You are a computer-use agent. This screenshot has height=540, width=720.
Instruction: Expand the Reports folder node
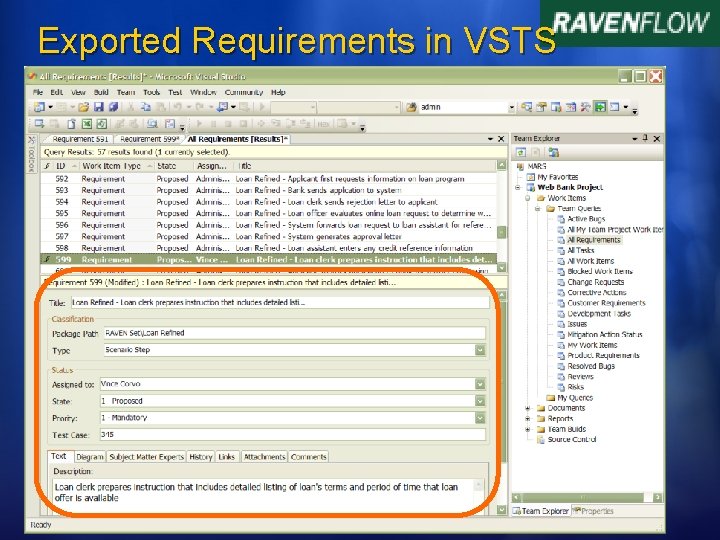click(x=528, y=419)
